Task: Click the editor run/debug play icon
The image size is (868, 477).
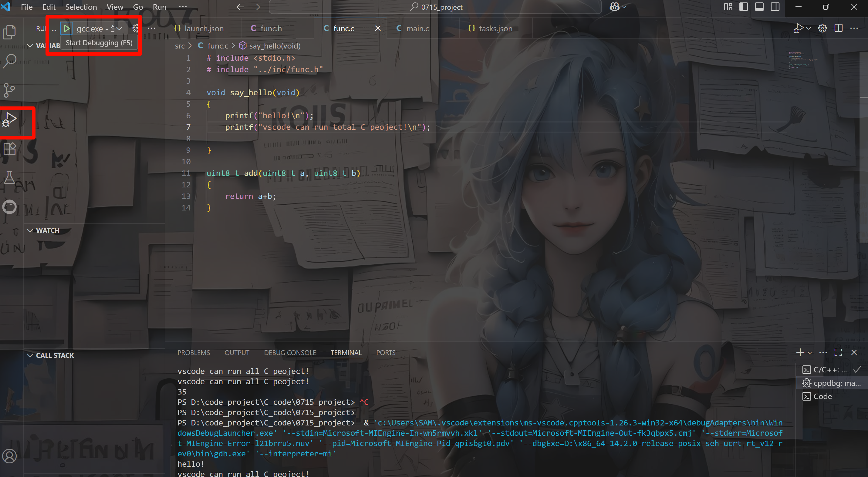Action: pos(799,28)
